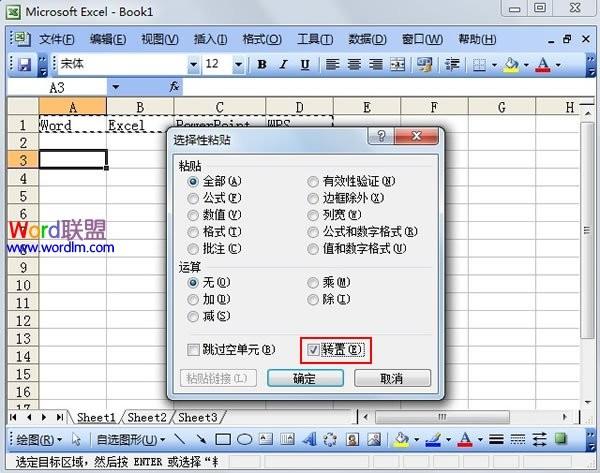Expand the font size dropdown
600x473 pixels.
(x=240, y=64)
